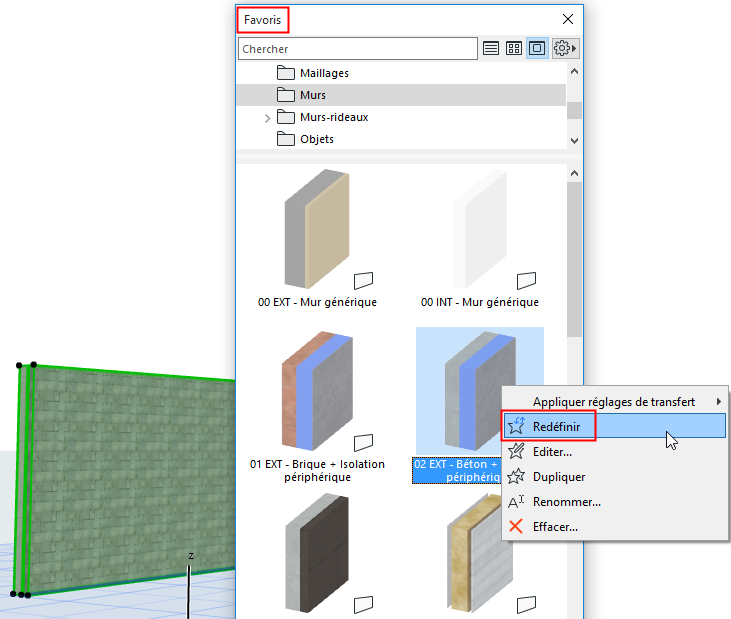Select the Murs folder
Image resolution: width=731 pixels, height=619 pixels.
(x=401, y=95)
